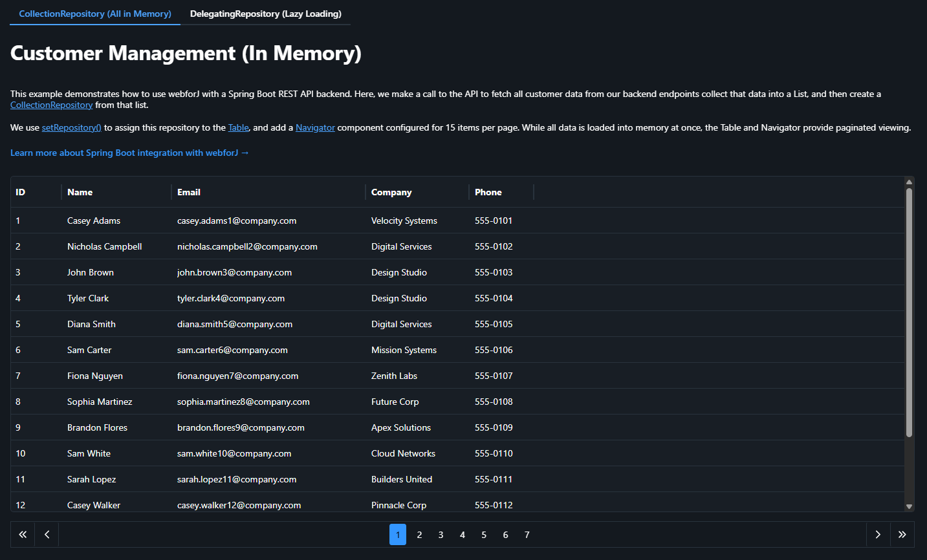Select the CollectionRepository (All in Memory) tab

point(94,13)
